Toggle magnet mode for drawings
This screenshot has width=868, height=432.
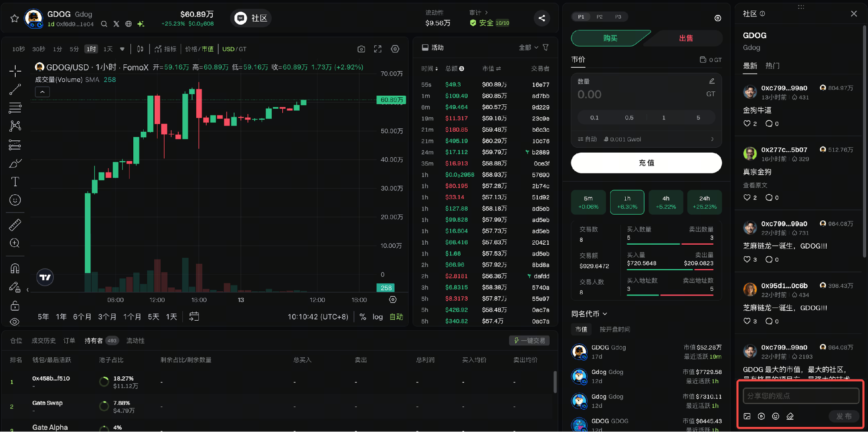point(15,269)
